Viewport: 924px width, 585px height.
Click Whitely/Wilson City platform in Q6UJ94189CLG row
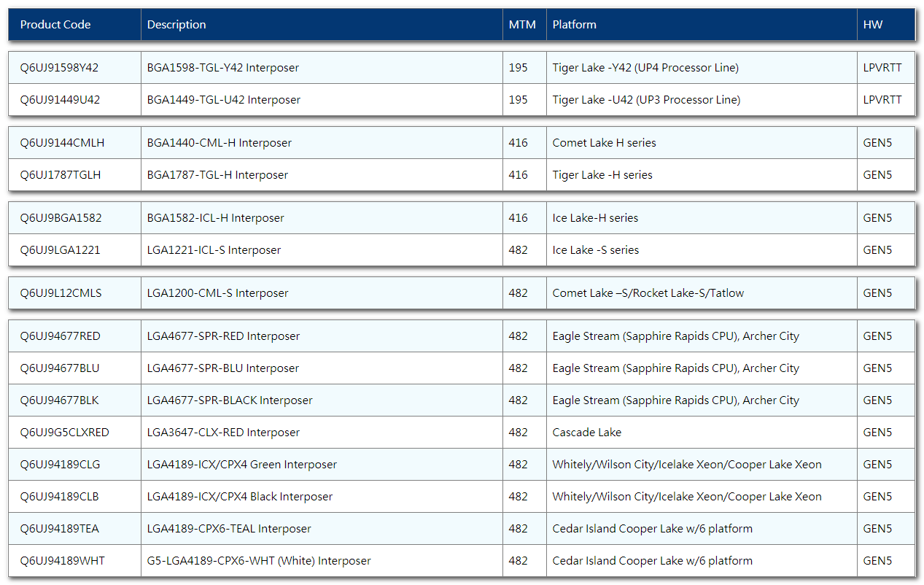(687, 465)
